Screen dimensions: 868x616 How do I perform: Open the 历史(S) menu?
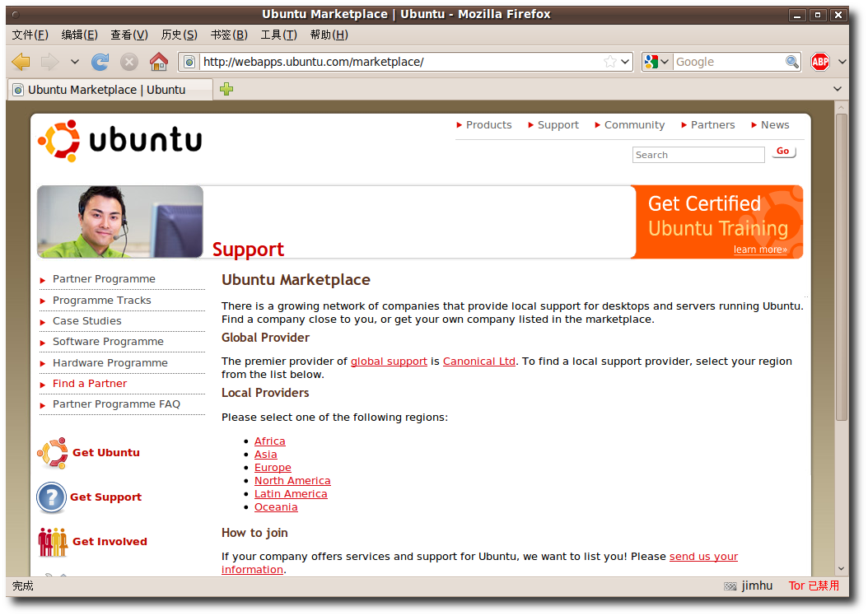coord(180,35)
